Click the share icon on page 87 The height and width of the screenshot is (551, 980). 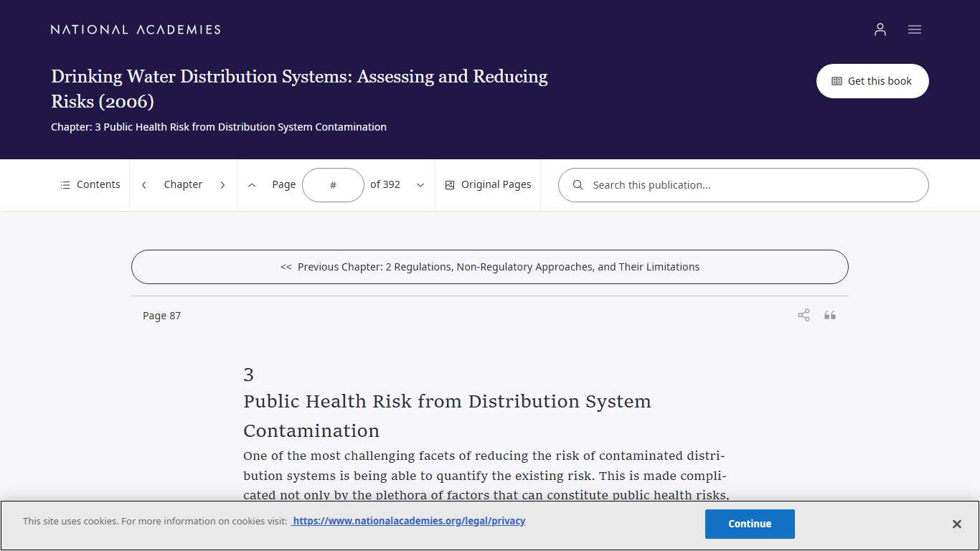[804, 315]
